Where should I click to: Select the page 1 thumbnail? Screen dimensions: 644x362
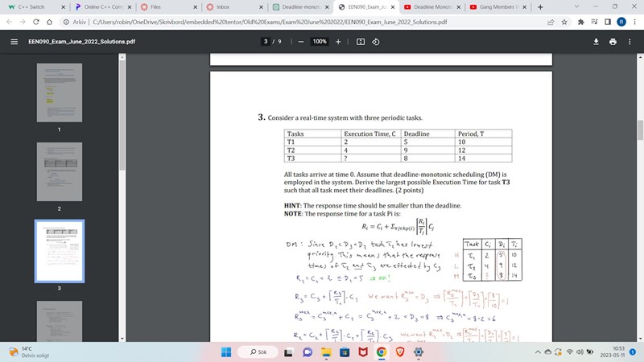(60, 91)
